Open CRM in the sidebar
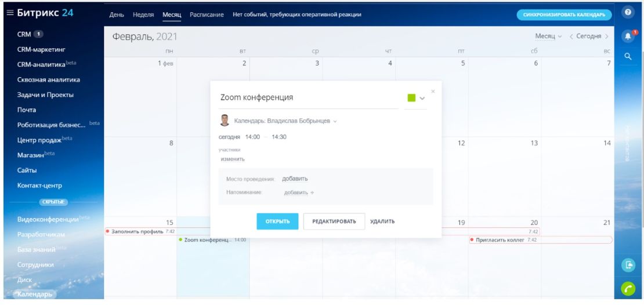644x305 pixels. 24,34
